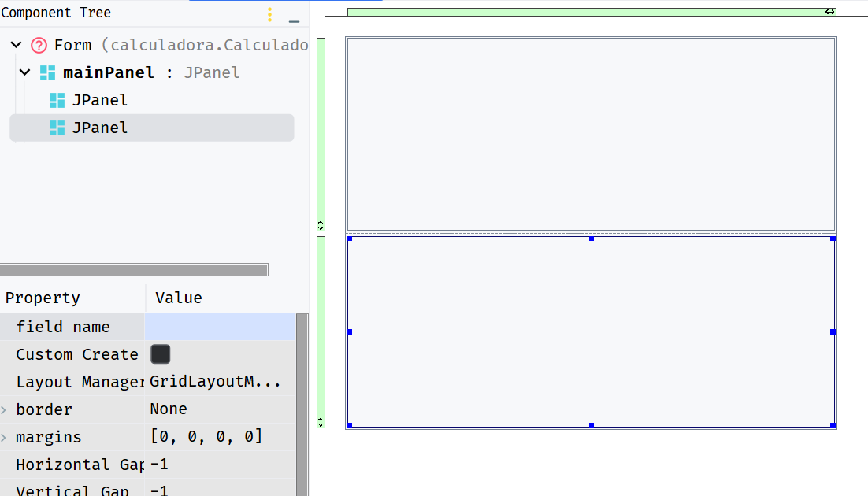The height and width of the screenshot is (496, 868).
Task: Click the Horizontal Gap value -1
Action: click(x=158, y=465)
